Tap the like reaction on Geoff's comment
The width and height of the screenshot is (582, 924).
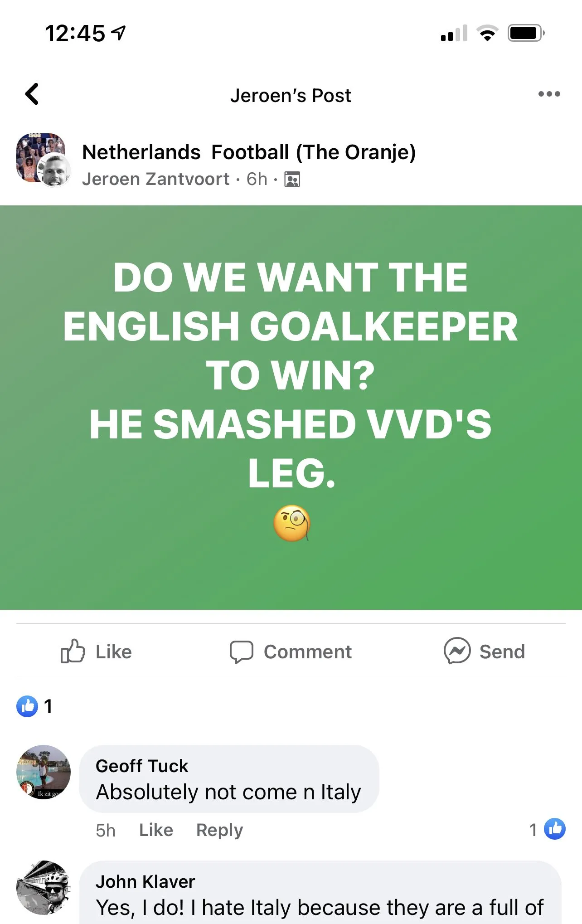(547, 829)
